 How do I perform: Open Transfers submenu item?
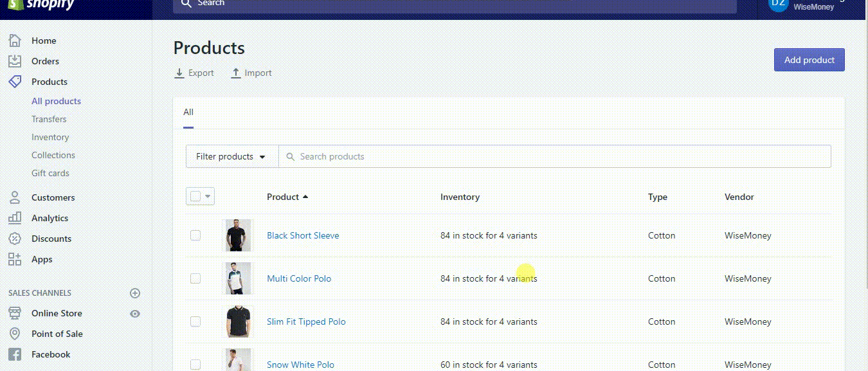49,119
